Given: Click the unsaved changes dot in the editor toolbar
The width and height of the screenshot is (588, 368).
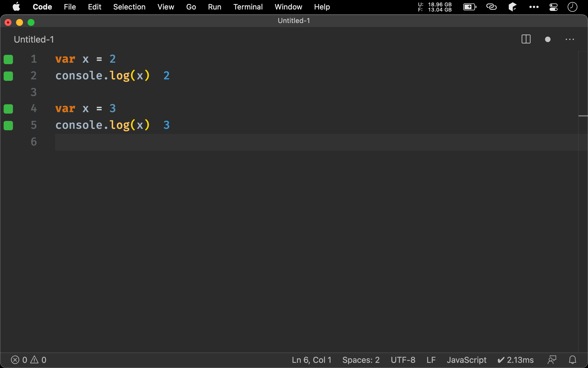Looking at the screenshot, I should click(x=548, y=39).
